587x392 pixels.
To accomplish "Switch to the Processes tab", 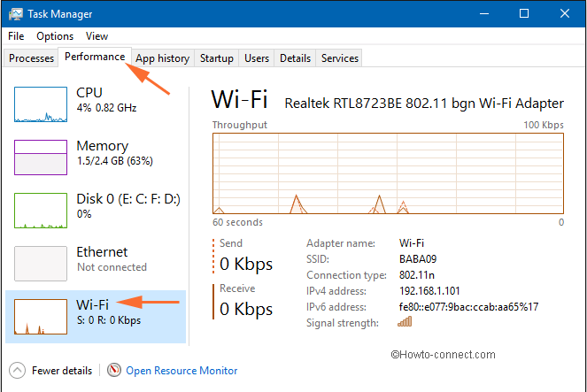I will point(31,58).
